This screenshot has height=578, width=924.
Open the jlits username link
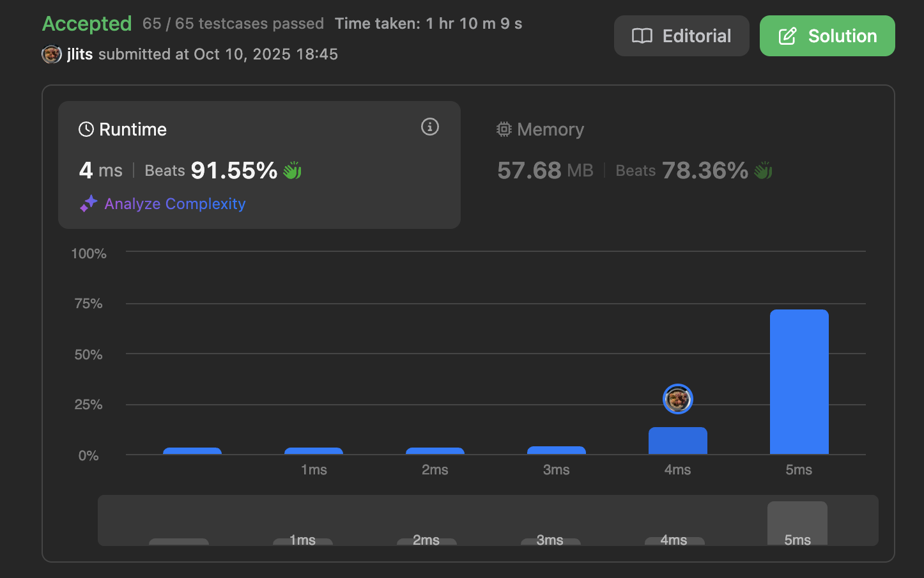click(x=80, y=54)
